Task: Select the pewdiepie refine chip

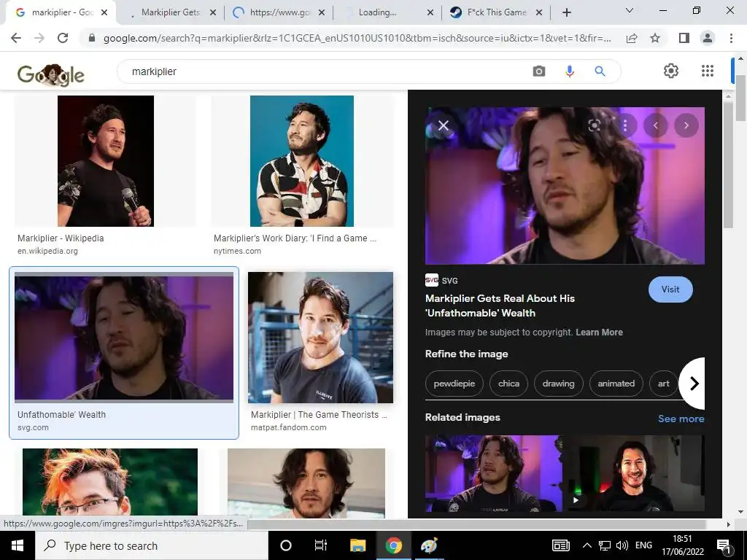Action: pyautogui.click(x=454, y=384)
